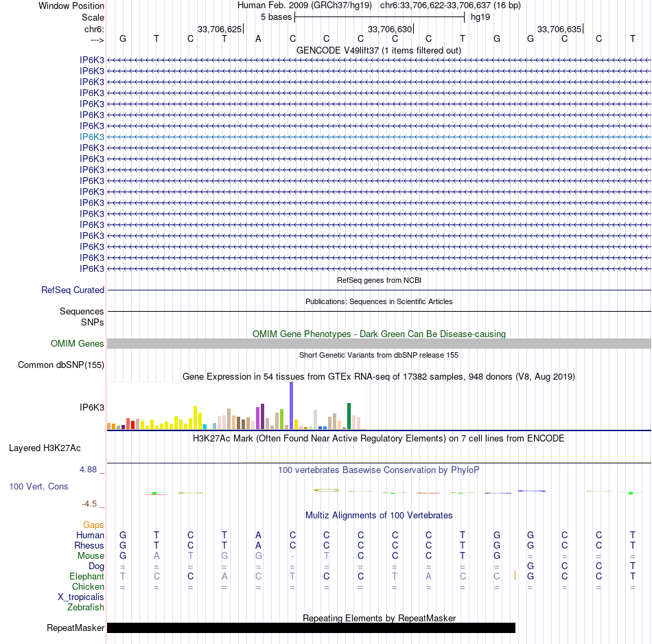The width and height of the screenshot is (652, 644).
Task: Open the OMIM Gene Phenotypes track title
Action: point(380,334)
